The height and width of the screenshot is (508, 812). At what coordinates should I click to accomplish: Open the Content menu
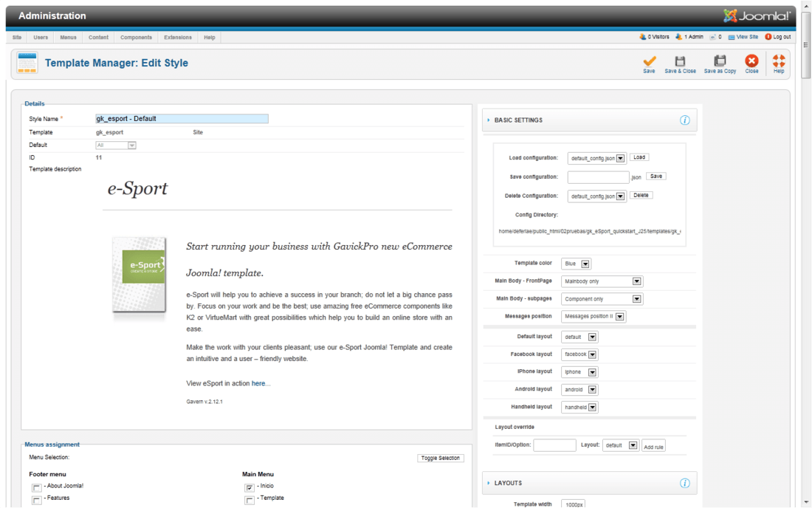click(x=98, y=37)
